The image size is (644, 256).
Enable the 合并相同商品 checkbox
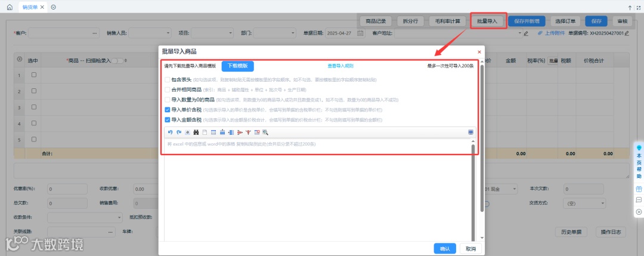click(x=167, y=90)
